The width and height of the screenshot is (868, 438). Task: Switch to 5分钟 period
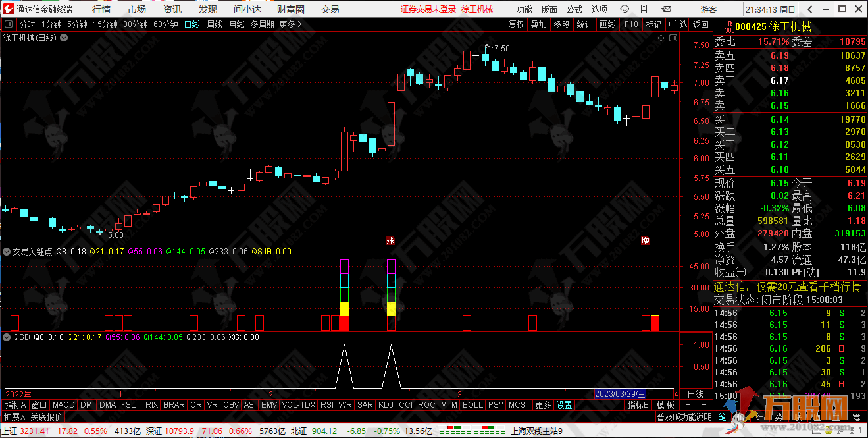coord(77,24)
